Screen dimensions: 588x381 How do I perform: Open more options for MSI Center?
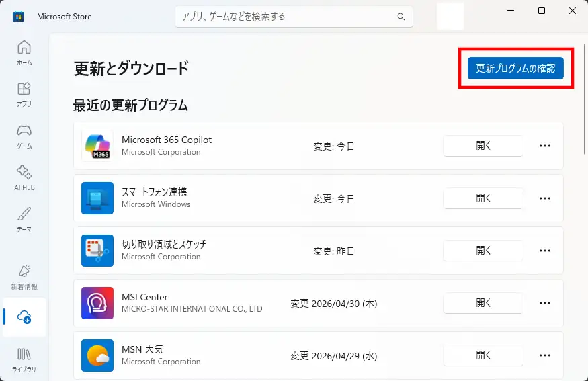click(x=545, y=303)
